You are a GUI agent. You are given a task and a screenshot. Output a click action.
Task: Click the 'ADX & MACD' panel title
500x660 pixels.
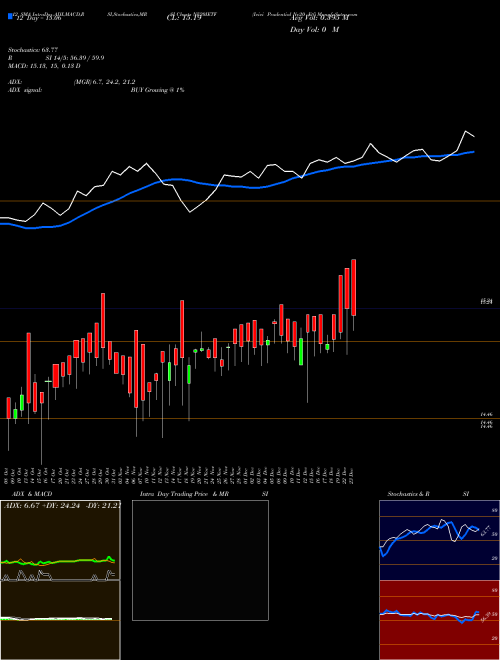(32, 494)
